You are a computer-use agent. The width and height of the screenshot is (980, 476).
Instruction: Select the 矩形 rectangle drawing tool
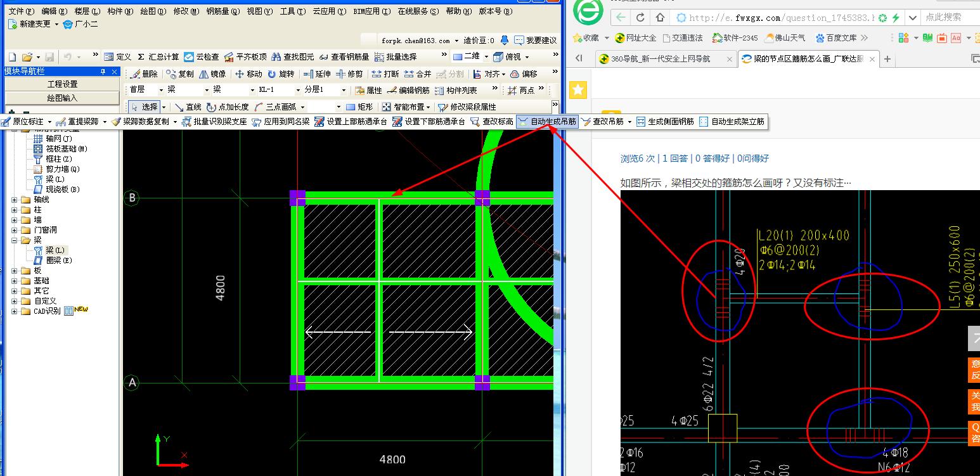[x=359, y=106]
